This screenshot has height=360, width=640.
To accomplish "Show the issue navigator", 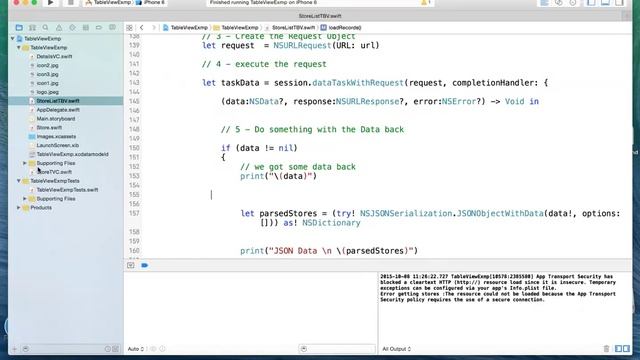I will pos(59,28).
